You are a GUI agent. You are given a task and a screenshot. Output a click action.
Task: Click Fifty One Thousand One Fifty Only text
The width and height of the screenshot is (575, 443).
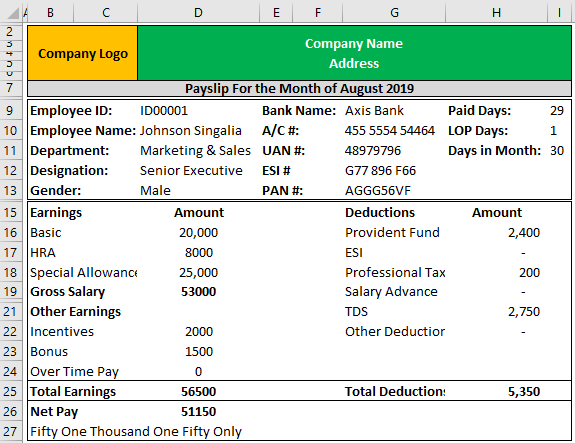tap(136, 432)
